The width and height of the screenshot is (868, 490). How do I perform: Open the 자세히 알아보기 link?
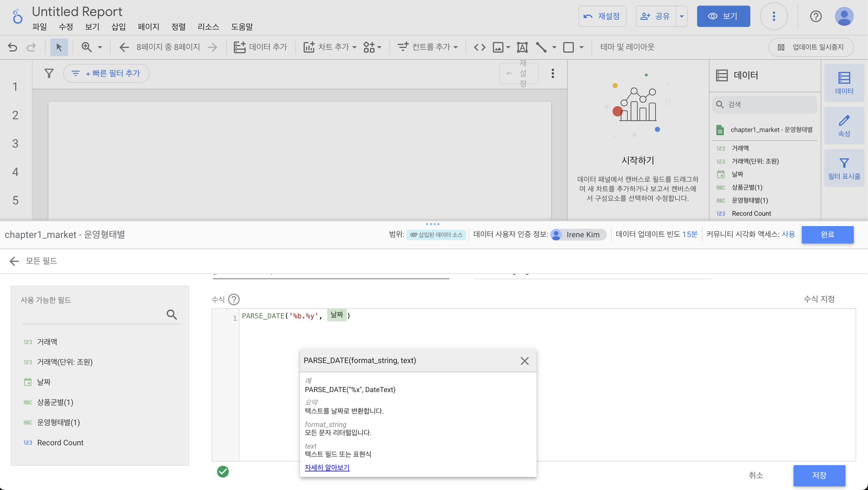click(327, 468)
